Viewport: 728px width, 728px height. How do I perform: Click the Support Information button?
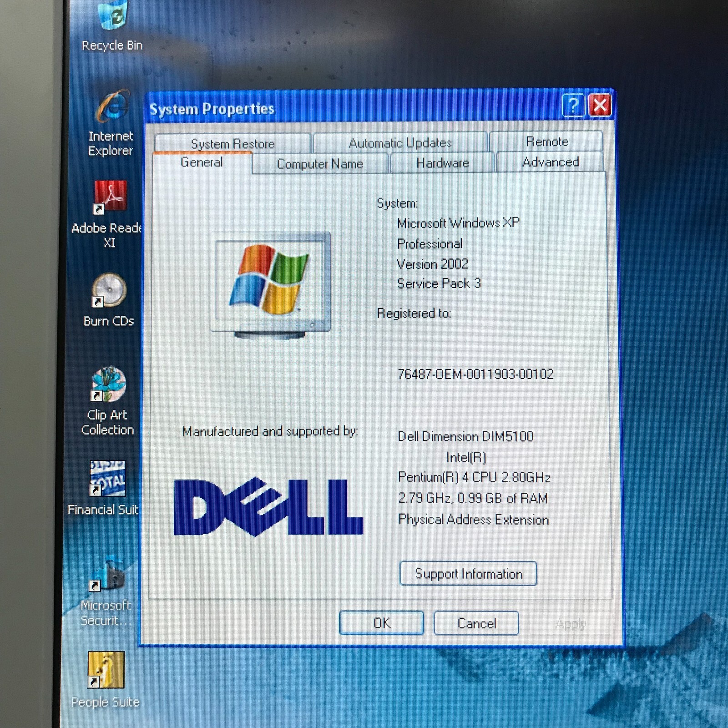468,573
